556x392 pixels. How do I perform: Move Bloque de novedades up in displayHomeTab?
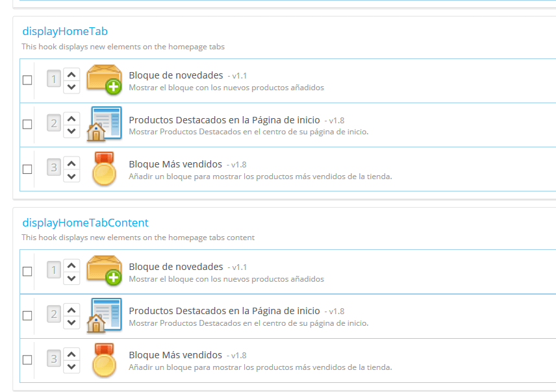pos(71,75)
